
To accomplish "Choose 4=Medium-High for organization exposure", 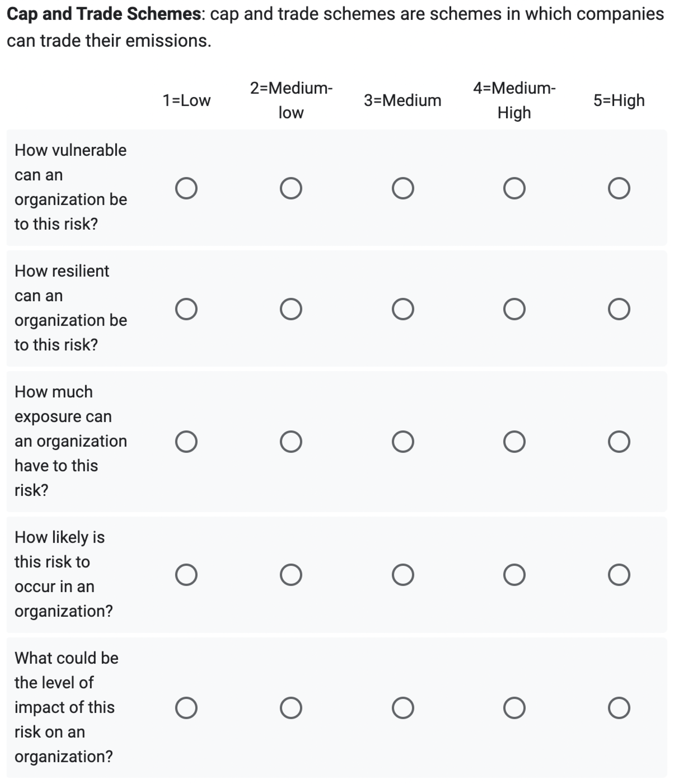I will point(514,442).
